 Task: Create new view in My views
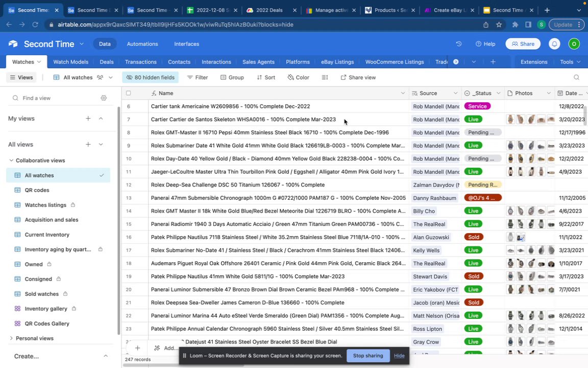(88, 118)
